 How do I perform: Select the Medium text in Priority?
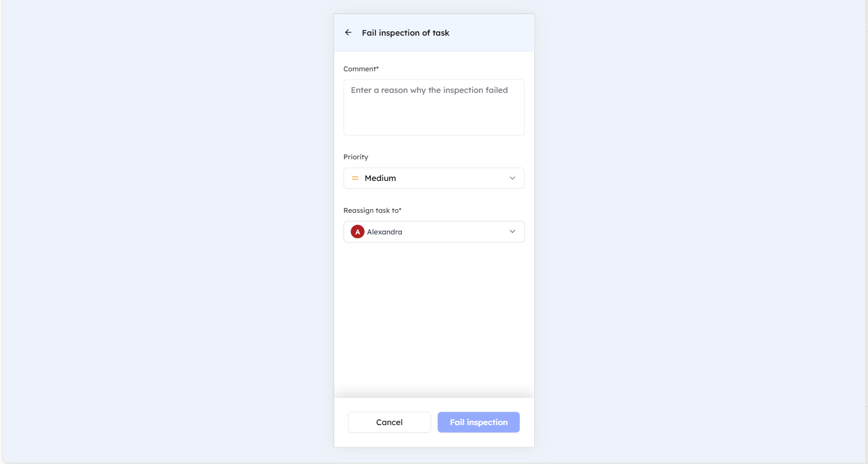(380, 178)
